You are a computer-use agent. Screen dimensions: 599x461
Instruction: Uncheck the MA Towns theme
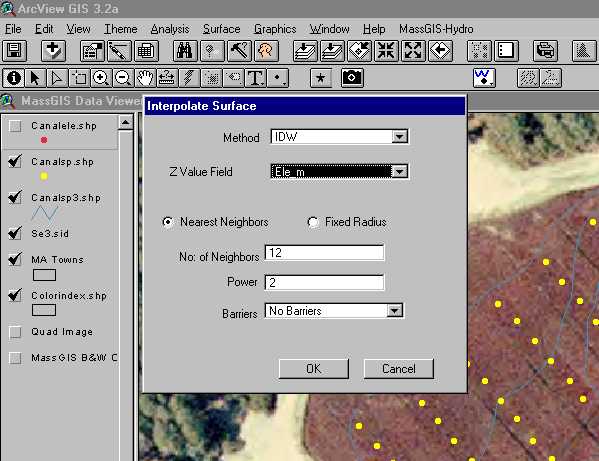click(15, 259)
